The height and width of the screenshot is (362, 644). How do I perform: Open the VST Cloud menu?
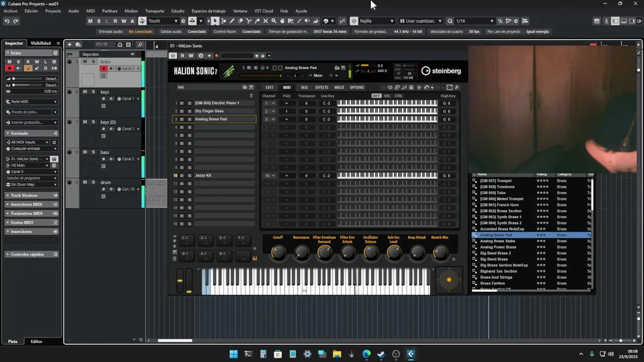[x=263, y=11]
